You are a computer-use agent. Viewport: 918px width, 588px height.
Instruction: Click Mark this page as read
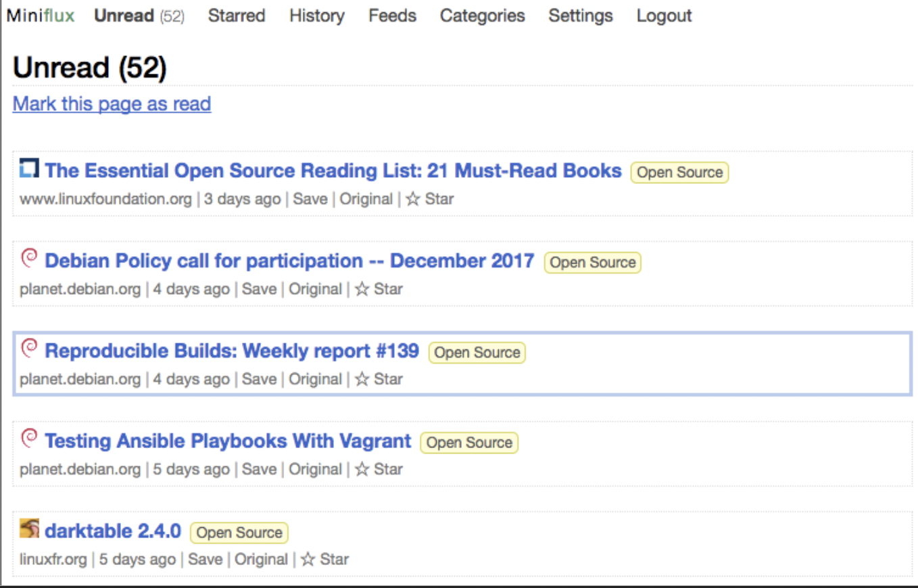111,103
